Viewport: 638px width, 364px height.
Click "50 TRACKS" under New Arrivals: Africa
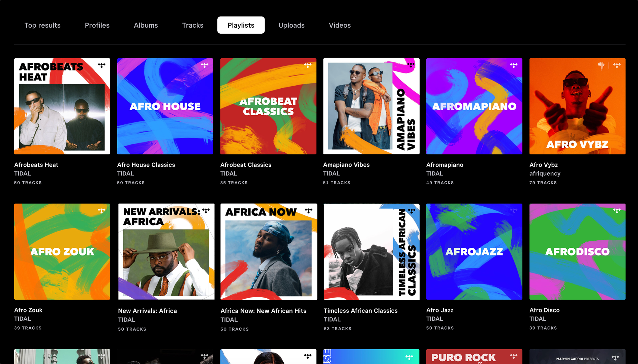[x=132, y=329]
